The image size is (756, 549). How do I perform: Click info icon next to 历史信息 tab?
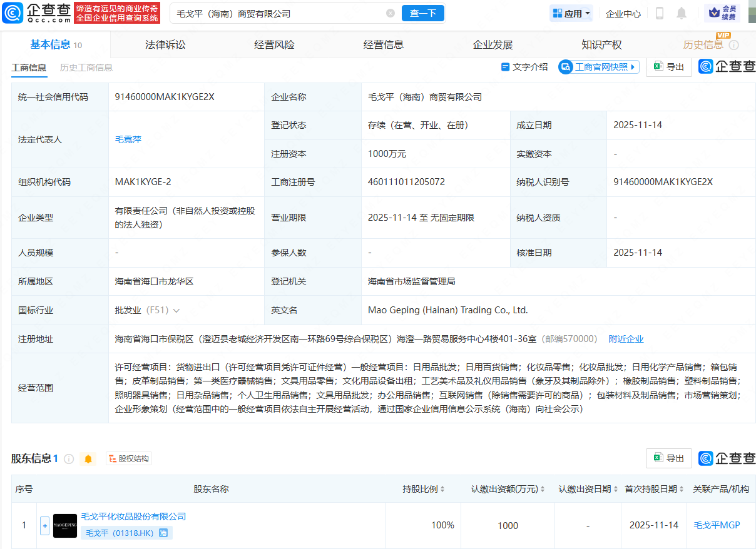point(734,45)
